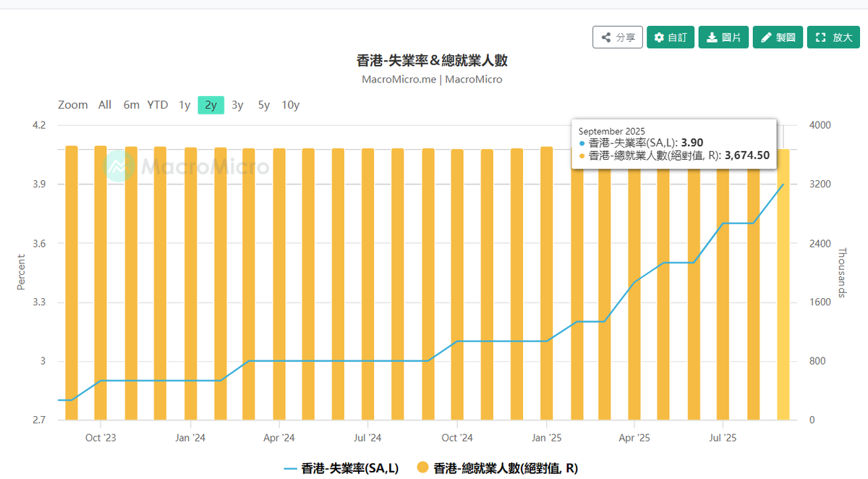This screenshot has width=868, height=479.
Task: Download the chart image using 圖片 icon
Action: (x=713, y=37)
